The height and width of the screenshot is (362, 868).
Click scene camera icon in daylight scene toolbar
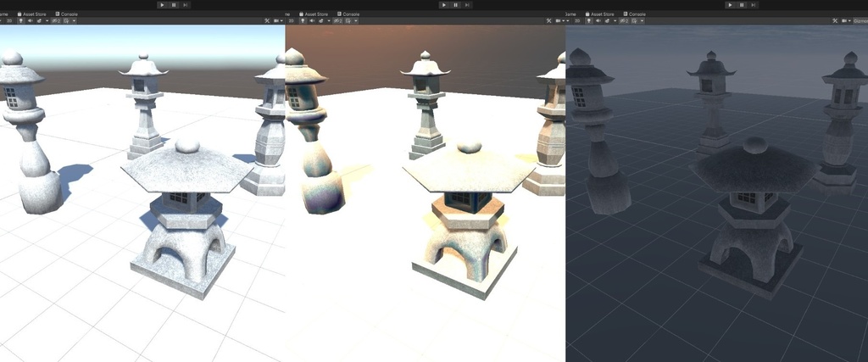pyautogui.click(x=276, y=20)
